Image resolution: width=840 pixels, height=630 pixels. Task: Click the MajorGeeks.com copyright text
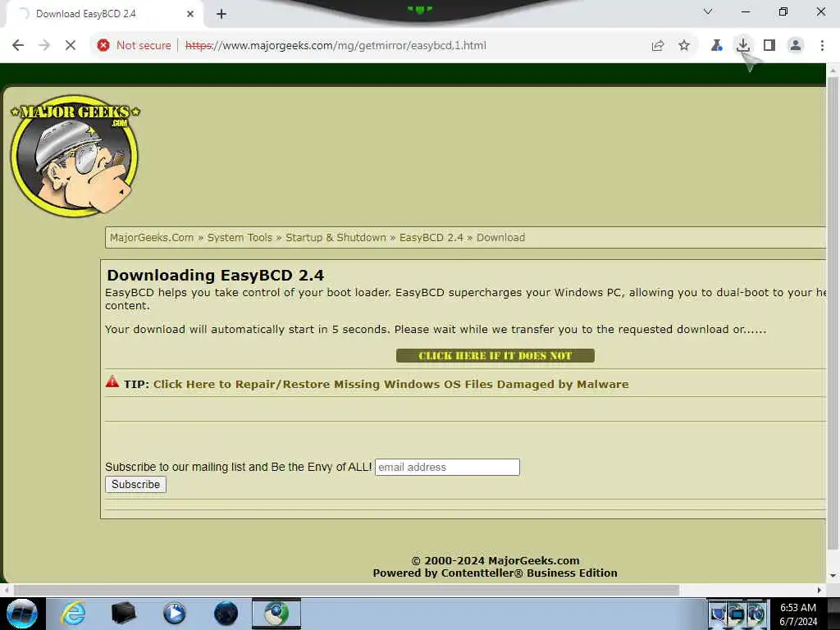point(495,561)
